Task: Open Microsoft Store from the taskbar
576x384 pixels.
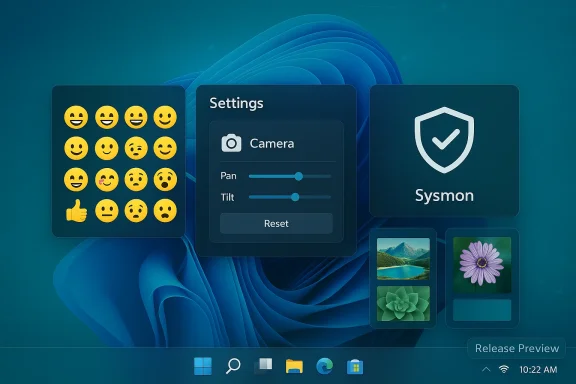Action: click(355, 367)
